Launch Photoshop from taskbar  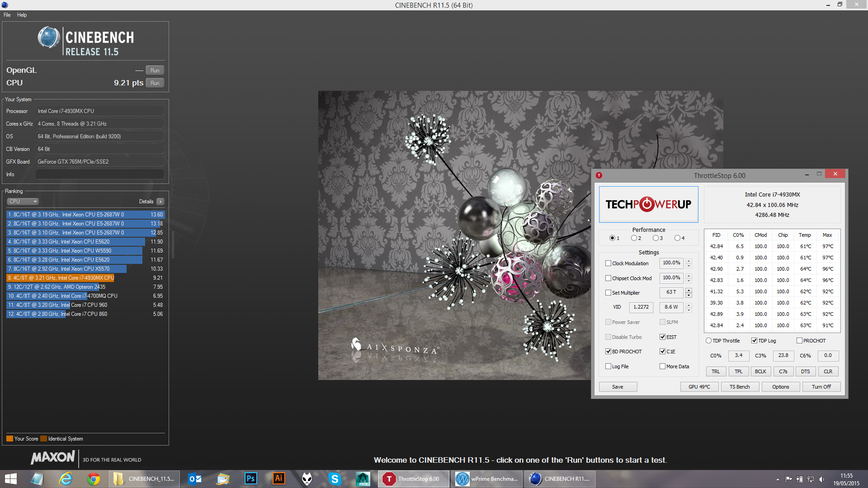tap(250, 479)
